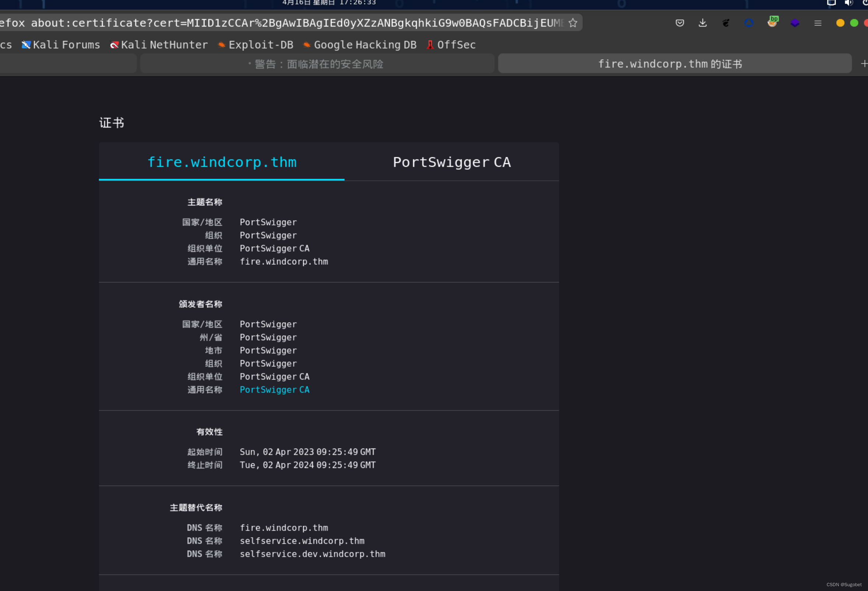Image resolution: width=868 pixels, height=591 pixels.
Task: Click validity start time Sun, 02 Apr 2023
Action: pyautogui.click(x=307, y=452)
